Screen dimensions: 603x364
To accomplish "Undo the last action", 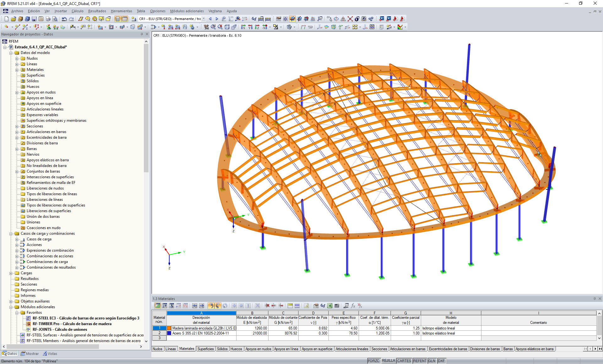I will (x=64, y=19).
